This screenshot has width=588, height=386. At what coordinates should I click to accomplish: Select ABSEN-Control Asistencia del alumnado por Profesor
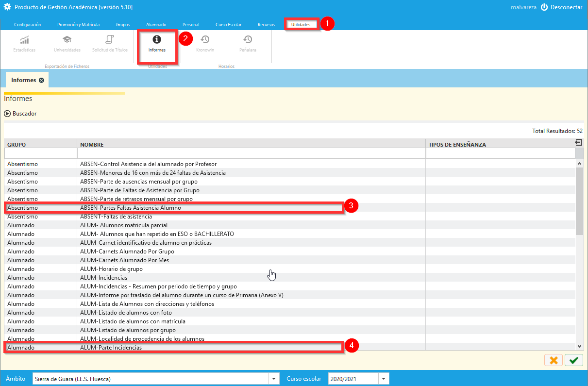tap(289, 164)
